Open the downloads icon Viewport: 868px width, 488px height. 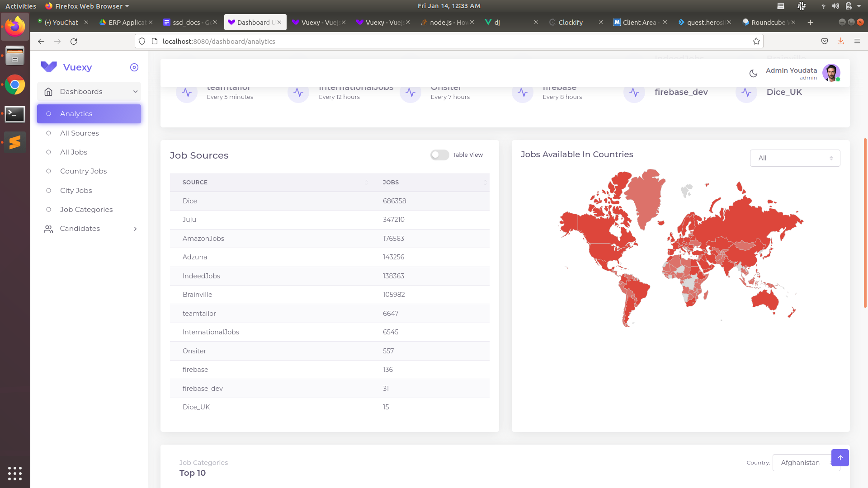tap(840, 41)
